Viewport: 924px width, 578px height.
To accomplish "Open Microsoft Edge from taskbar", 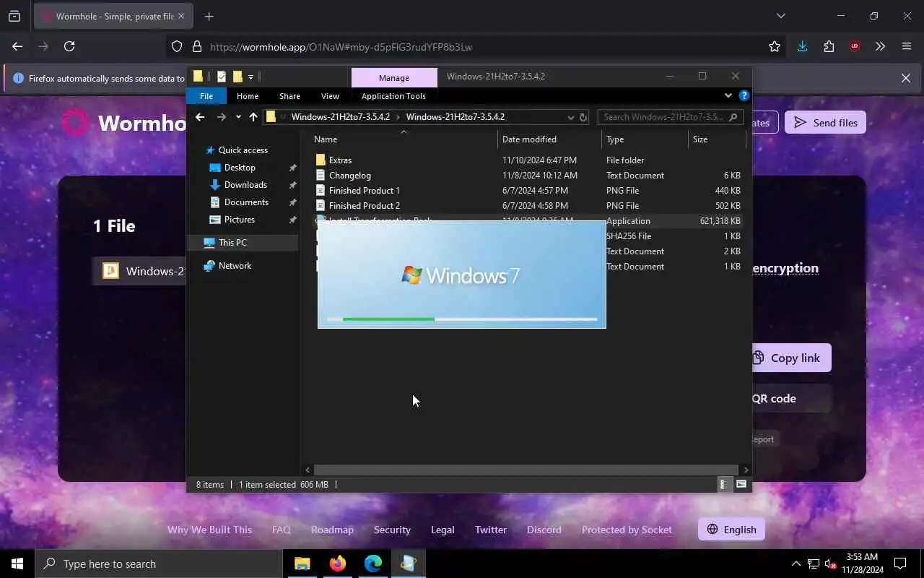I will 372,564.
